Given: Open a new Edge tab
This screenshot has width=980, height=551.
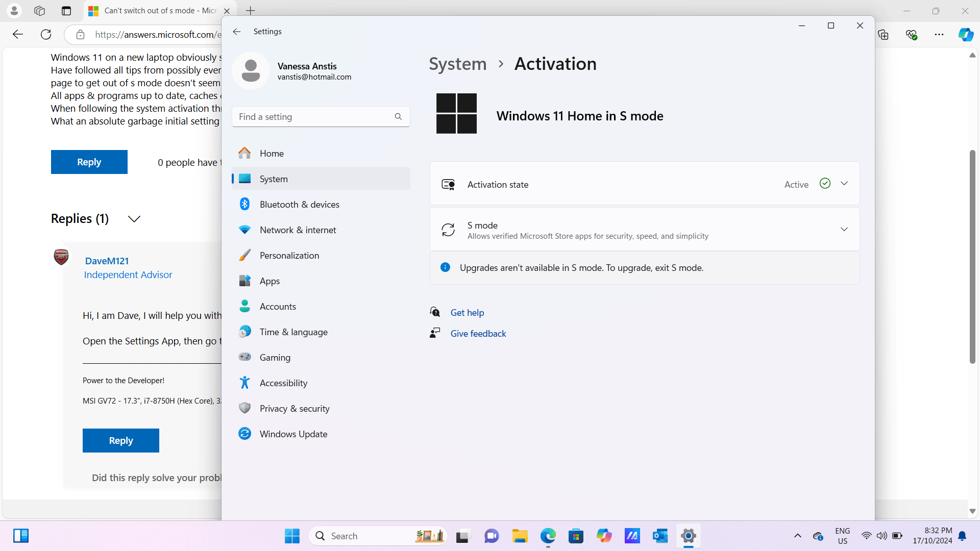Looking at the screenshot, I should pyautogui.click(x=251, y=11).
